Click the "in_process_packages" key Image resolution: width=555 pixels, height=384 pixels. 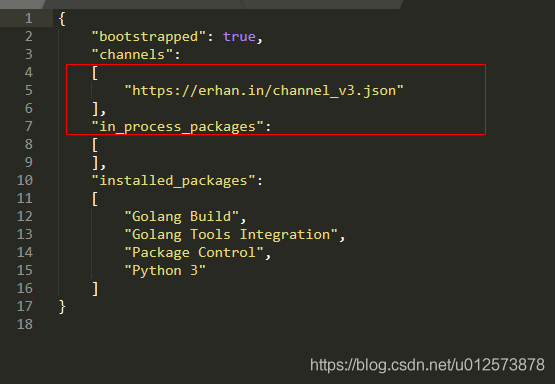click(x=177, y=127)
